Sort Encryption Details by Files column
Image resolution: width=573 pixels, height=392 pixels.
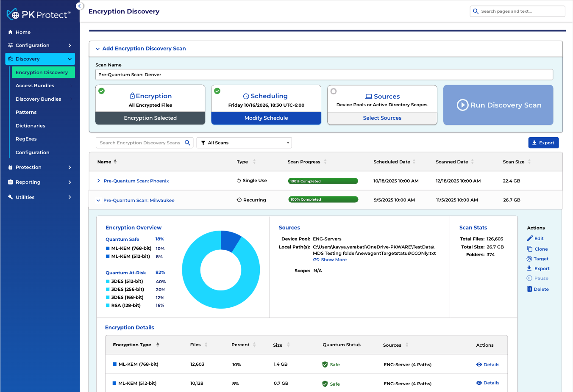pyautogui.click(x=206, y=345)
